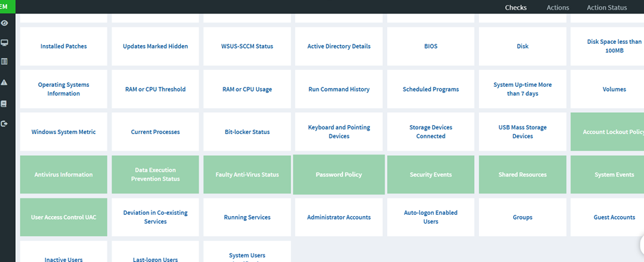Image resolution: width=644 pixels, height=262 pixels.
Task: Select Active Directory Details tile
Action: (339, 47)
